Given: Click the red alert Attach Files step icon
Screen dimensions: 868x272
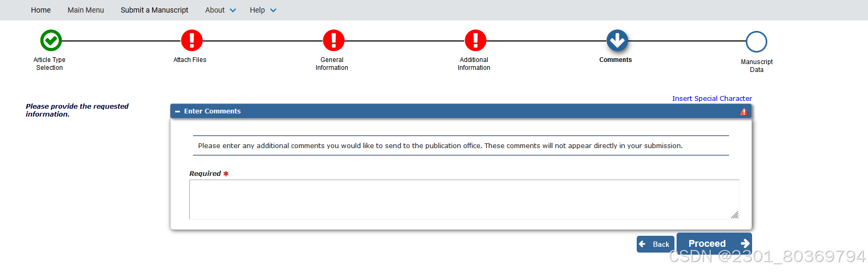Looking at the screenshot, I should [x=192, y=40].
